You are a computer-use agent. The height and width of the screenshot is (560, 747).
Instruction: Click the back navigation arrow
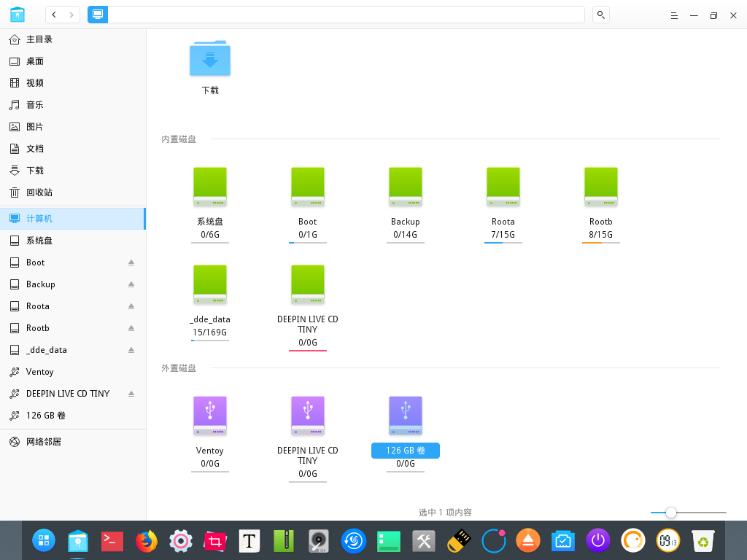[54, 15]
